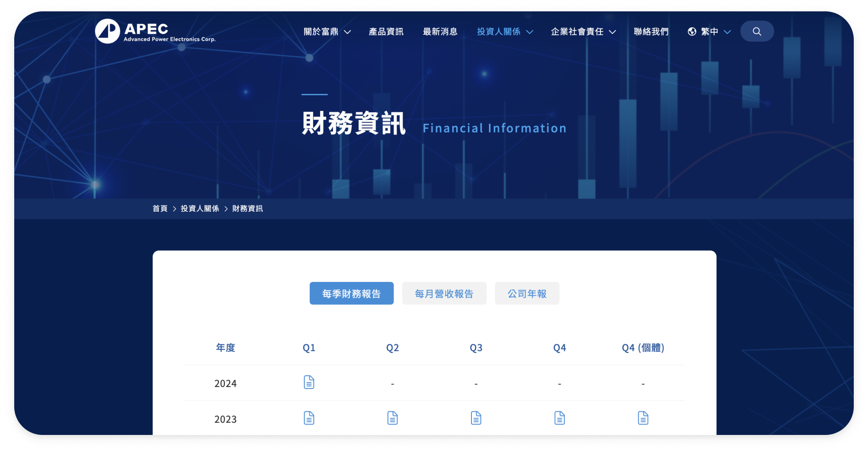The height and width of the screenshot is (452, 868).
Task: Open 聯絡我們 contact page
Action: (x=651, y=32)
